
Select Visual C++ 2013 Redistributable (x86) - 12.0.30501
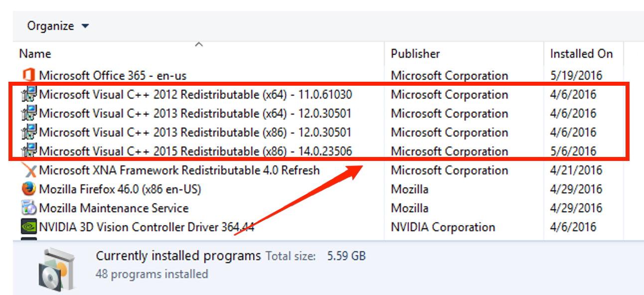(x=195, y=133)
